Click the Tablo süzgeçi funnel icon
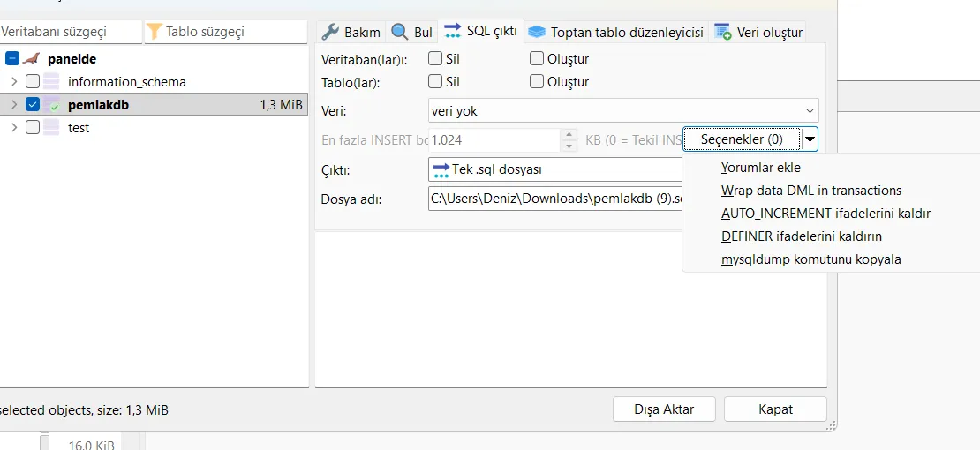Image resolution: width=980 pixels, height=450 pixels. pos(155,32)
